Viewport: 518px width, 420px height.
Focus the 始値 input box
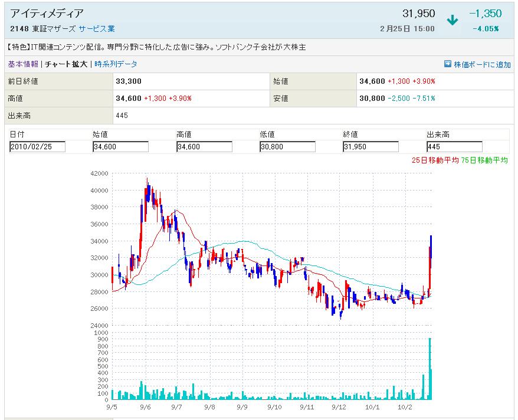pyautogui.click(x=120, y=147)
